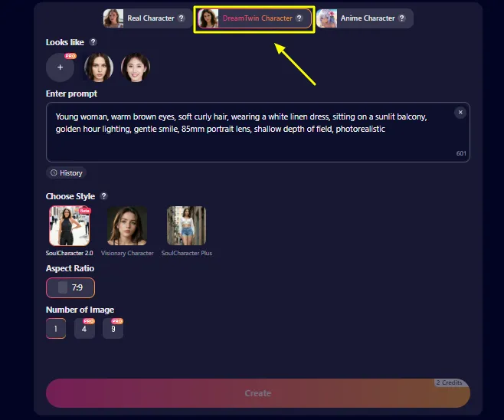
Task: Open the Looks like help tooltip
Action: 93,42
